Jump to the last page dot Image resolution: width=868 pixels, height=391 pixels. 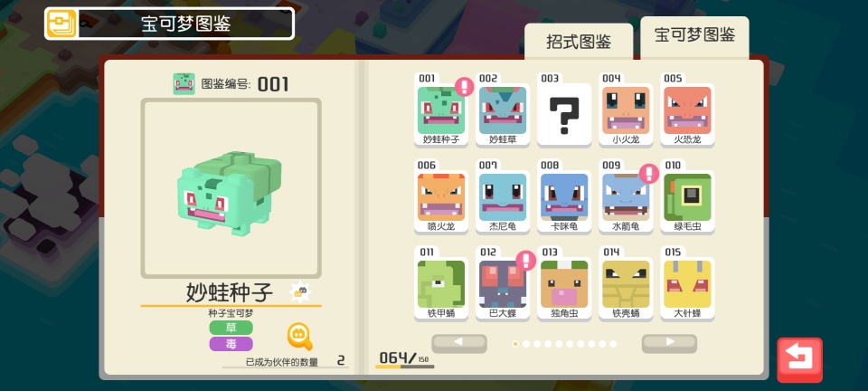tap(613, 344)
